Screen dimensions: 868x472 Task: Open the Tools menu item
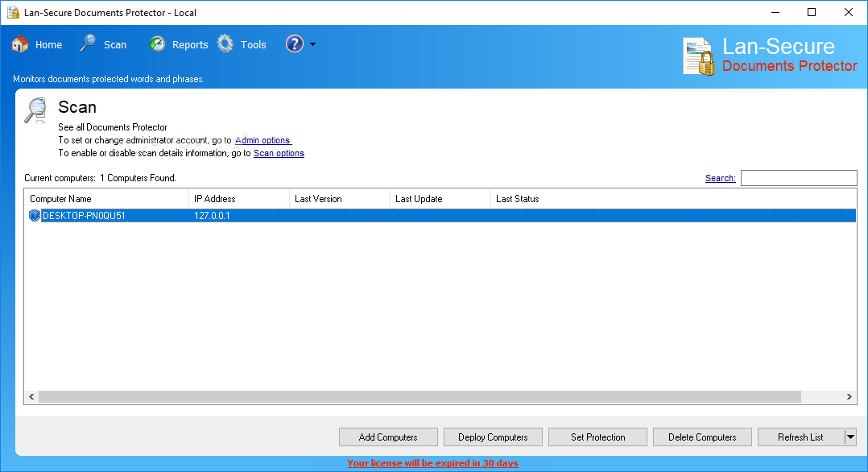pyautogui.click(x=253, y=45)
